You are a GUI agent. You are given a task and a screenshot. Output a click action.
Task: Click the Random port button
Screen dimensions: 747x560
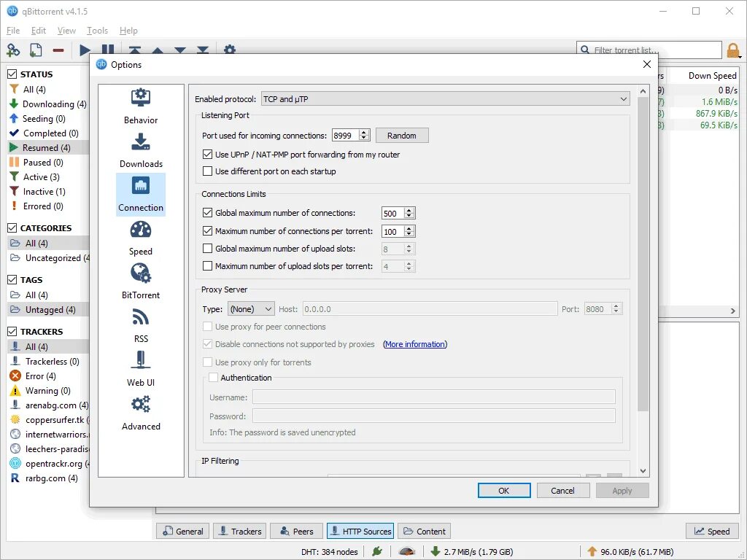pyautogui.click(x=402, y=135)
